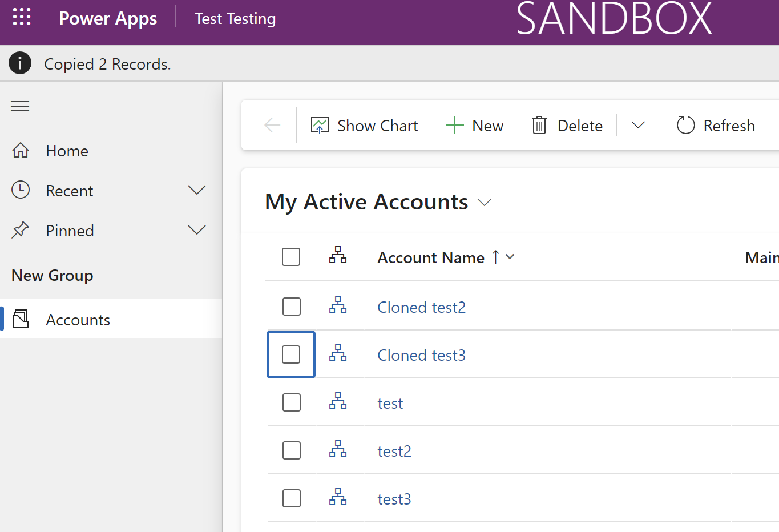Go back using the left arrow
Viewport: 779px width, 532px height.
coord(272,125)
